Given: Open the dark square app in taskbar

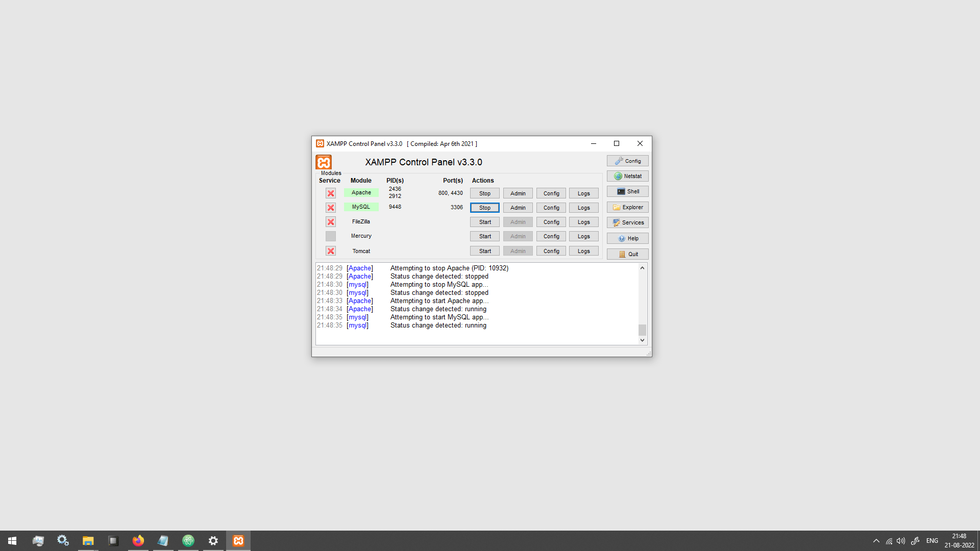Looking at the screenshot, I should point(113,541).
